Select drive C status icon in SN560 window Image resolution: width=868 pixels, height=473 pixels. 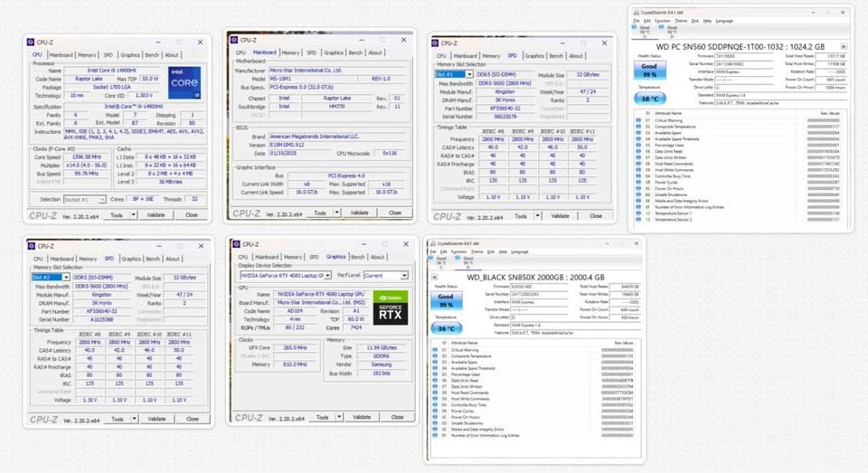pos(635,26)
